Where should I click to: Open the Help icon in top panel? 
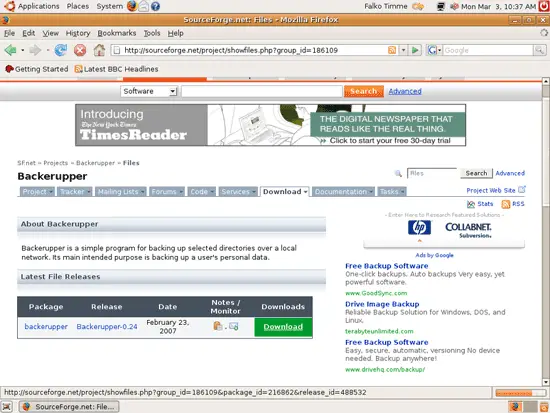(x=155, y=6)
